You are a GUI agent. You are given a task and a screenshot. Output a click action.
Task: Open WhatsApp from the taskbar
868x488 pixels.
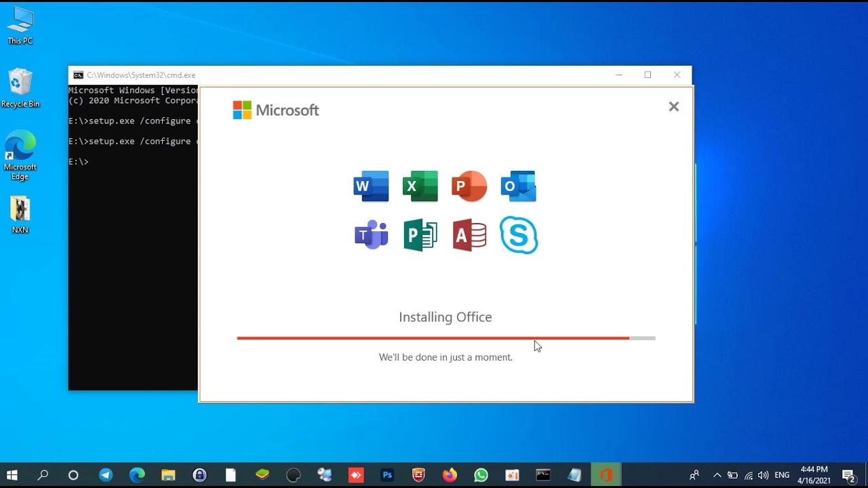point(481,475)
